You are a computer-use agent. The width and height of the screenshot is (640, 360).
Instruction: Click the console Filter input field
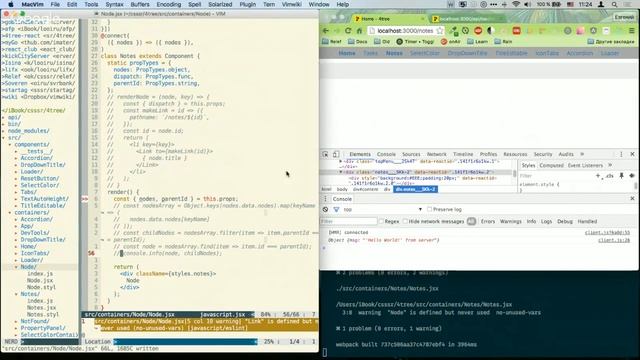coord(349,221)
